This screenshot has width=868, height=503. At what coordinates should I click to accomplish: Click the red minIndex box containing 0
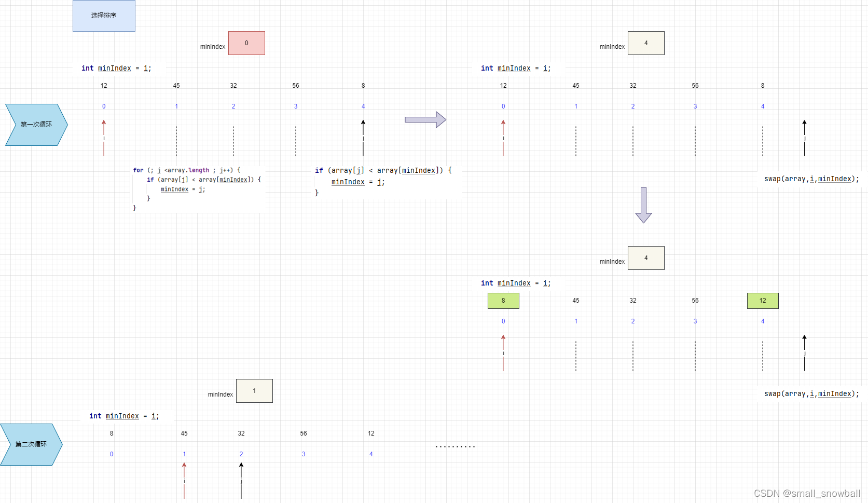coord(246,43)
